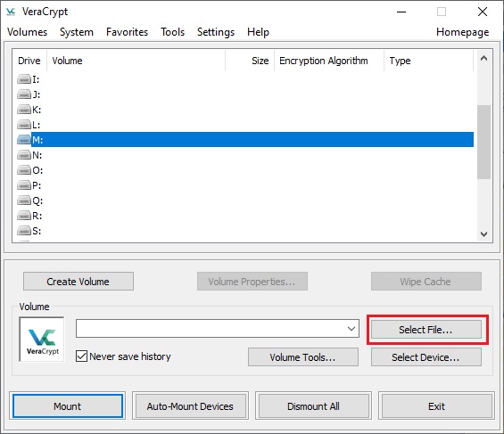The height and width of the screenshot is (434, 504).
Task: Click the VeraCrypt title bar app icon
Action: 11,12
